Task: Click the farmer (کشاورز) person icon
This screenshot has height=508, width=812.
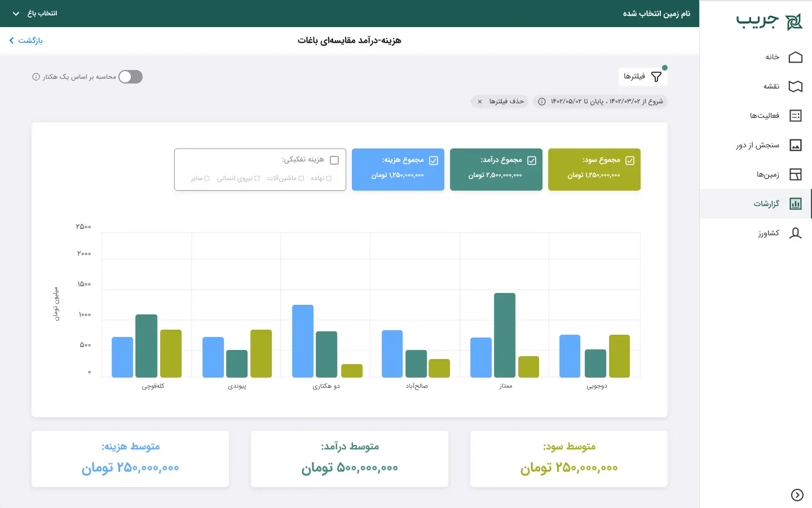Action: tap(795, 233)
